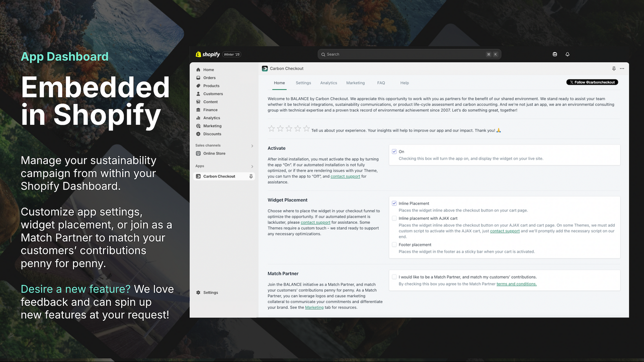Rate three stars

point(289,129)
